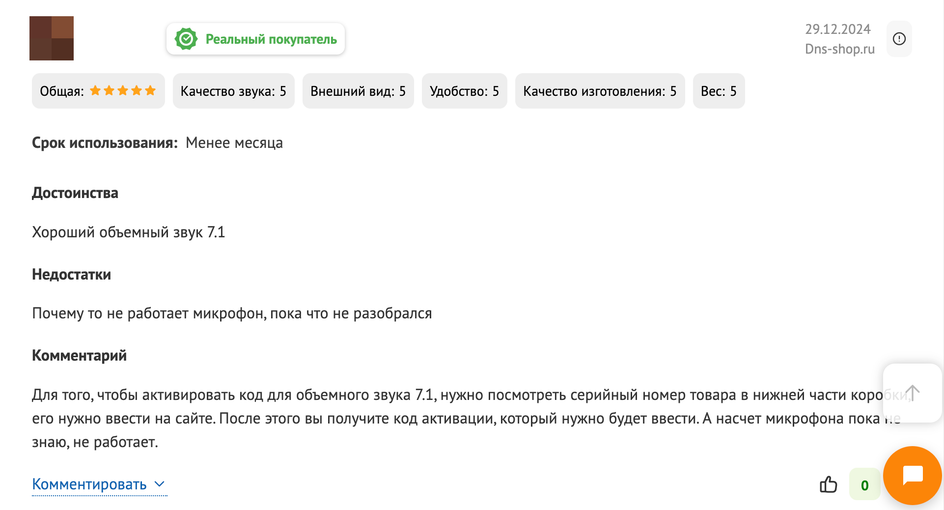The image size is (944, 510).
Task: Click the reviewer avatar image
Action: pyautogui.click(x=52, y=39)
